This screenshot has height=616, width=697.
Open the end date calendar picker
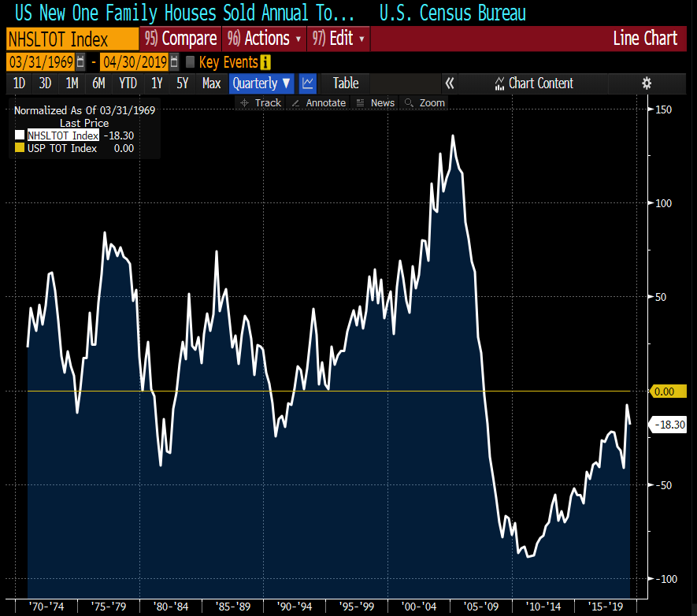[x=174, y=62]
